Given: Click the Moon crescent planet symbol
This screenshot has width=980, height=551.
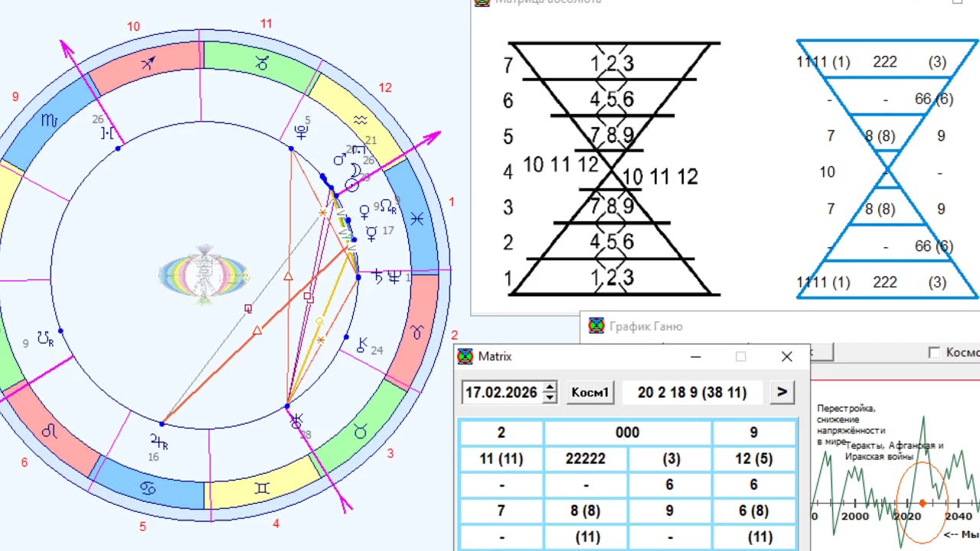Looking at the screenshot, I should tap(355, 170).
